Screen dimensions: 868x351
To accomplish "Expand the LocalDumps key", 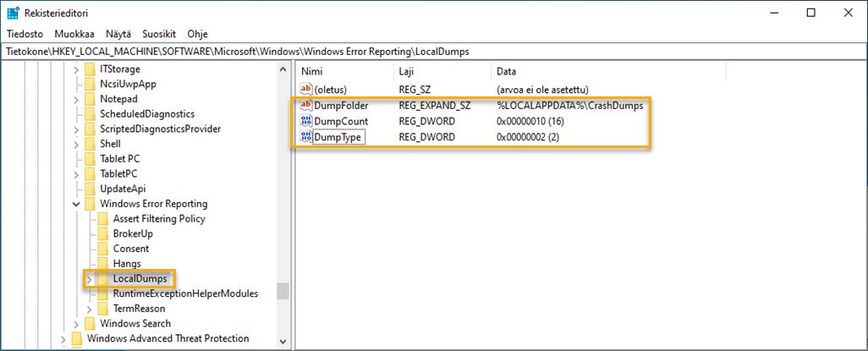I will coord(89,278).
